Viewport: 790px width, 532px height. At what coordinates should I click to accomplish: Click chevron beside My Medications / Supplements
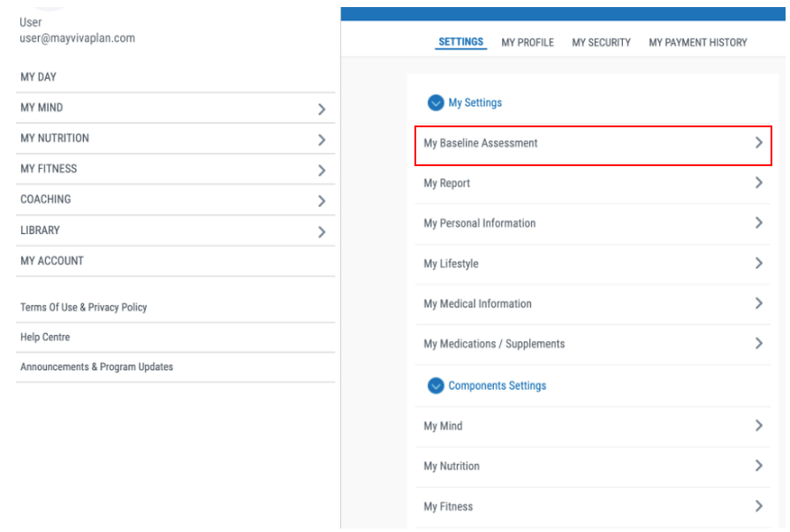coord(758,344)
